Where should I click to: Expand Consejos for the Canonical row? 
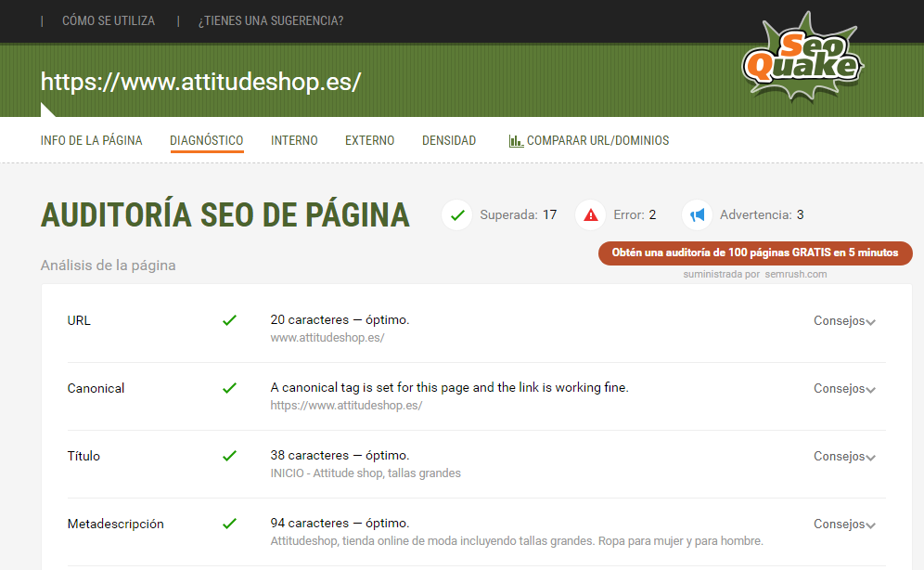(x=844, y=388)
